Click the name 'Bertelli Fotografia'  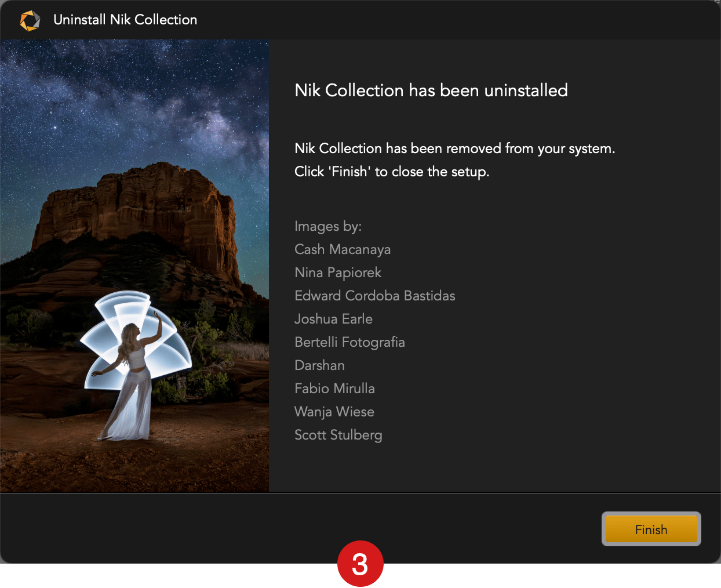pyautogui.click(x=349, y=342)
